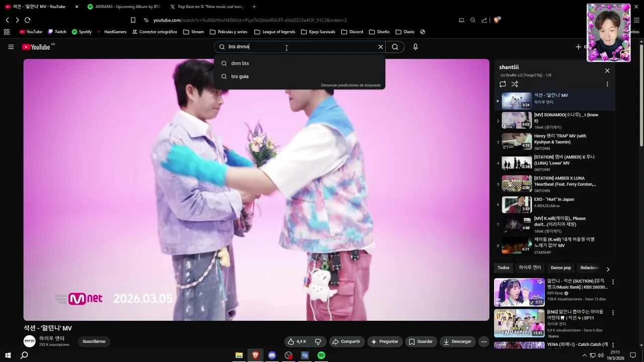Open the Windows Start menu
Viewport: 644px width, 362px height.
click(x=8, y=355)
